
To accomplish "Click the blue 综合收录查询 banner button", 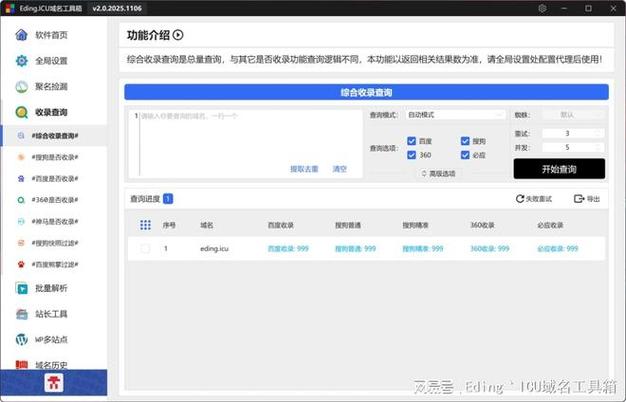I will coord(366,92).
